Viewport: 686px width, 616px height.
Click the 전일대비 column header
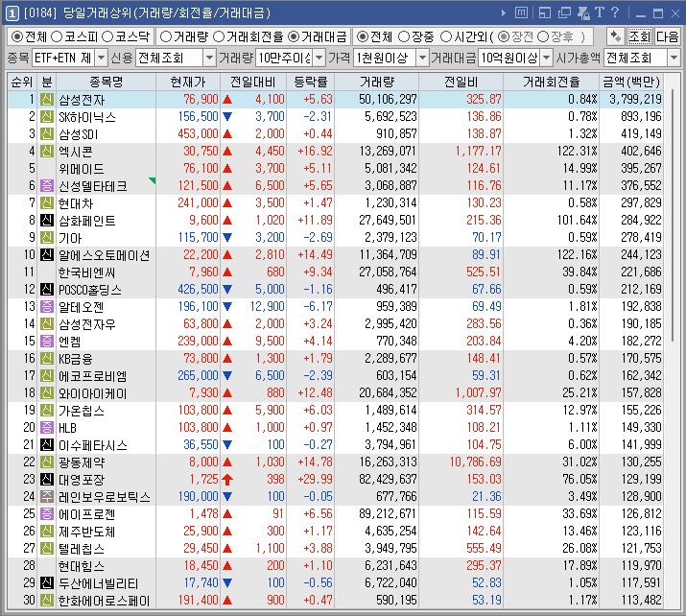coord(253,82)
